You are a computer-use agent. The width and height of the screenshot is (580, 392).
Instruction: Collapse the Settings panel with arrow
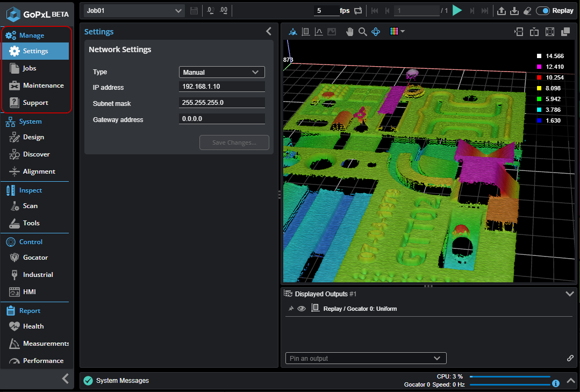[x=269, y=32]
